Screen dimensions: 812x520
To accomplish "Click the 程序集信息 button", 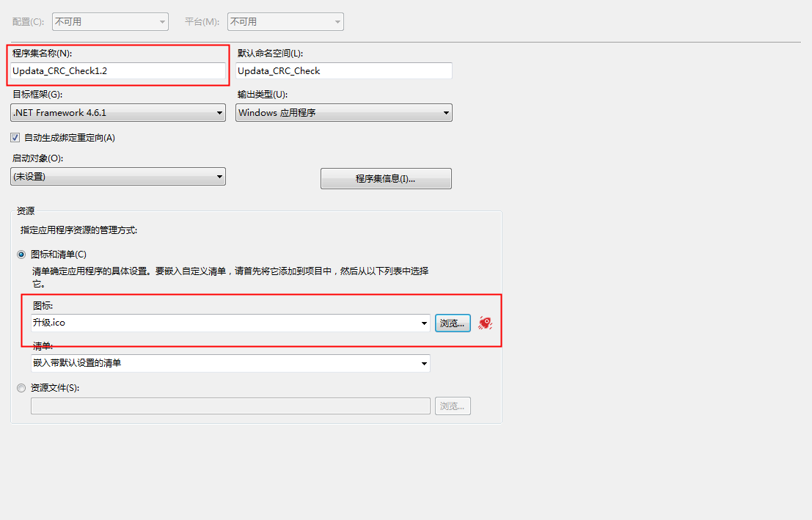I will (385, 178).
